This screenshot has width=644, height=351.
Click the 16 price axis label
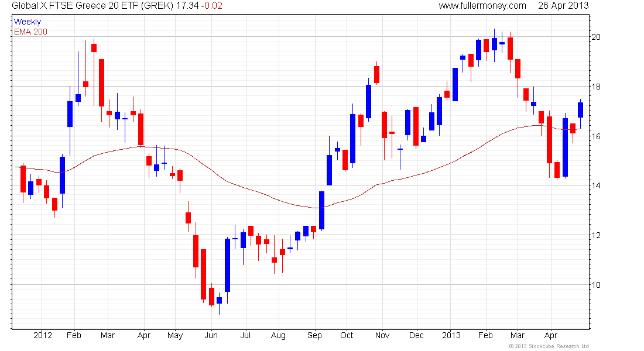click(x=595, y=136)
